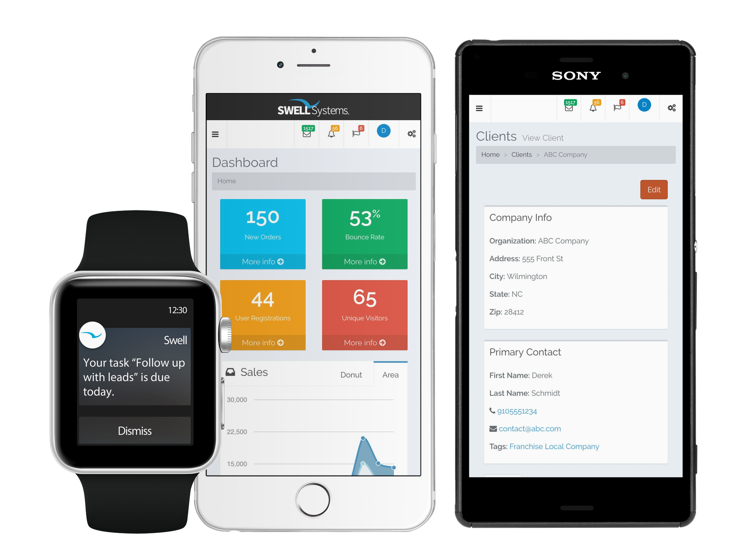Image resolution: width=747 pixels, height=560 pixels.
Task: Click the hamburger menu icon on Sony device
Action: pyautogui.click(x=479, y=108)
